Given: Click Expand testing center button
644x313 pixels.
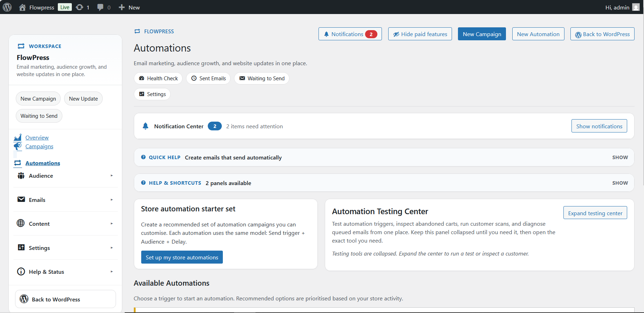Looking at the screenshot, I should point(595,213).
